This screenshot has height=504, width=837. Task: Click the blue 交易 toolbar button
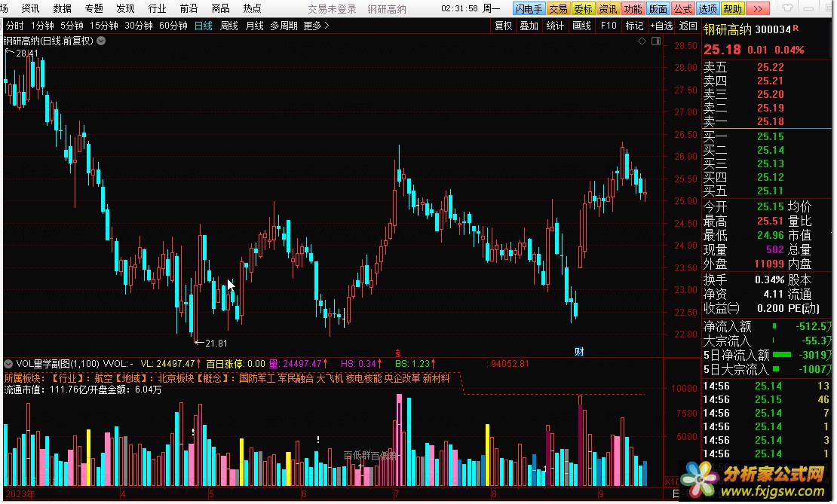[x=558, y=9]
